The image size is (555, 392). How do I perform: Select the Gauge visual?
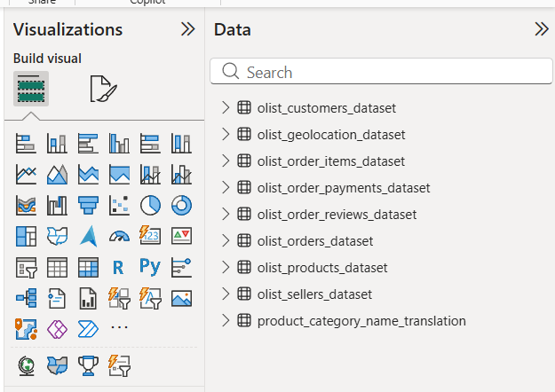tap(119, 236)
